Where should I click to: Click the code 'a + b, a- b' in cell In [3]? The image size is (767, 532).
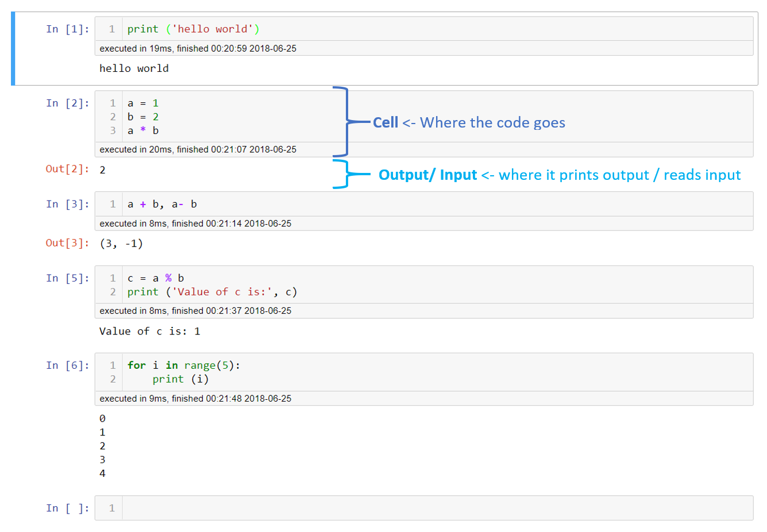click(162, 204)
